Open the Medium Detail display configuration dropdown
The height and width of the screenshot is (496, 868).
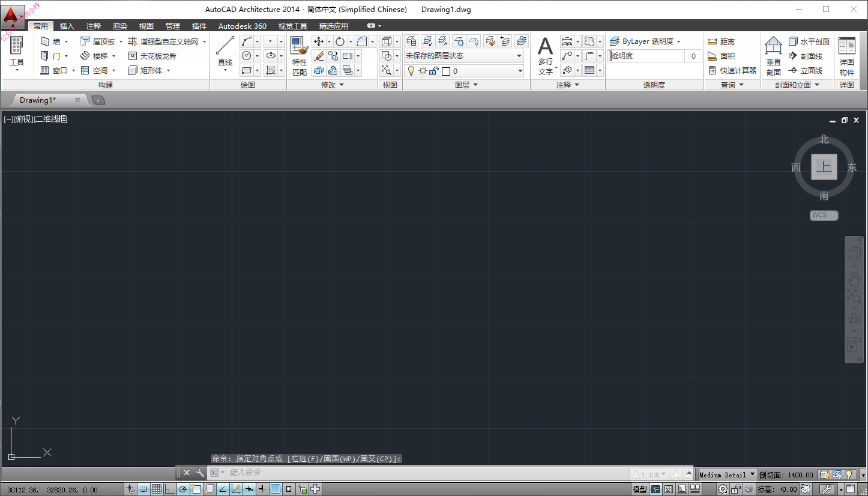tap(727, 474)
